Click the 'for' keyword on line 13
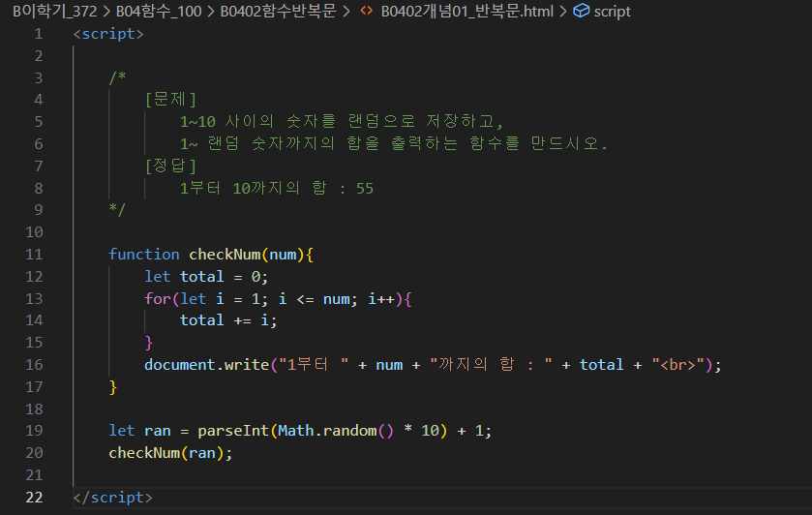 pos(158,299)
